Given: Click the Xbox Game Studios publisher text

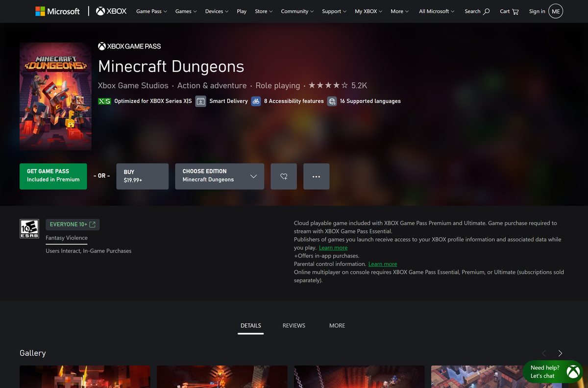Looking at the screenshot, I should [133, 85].
